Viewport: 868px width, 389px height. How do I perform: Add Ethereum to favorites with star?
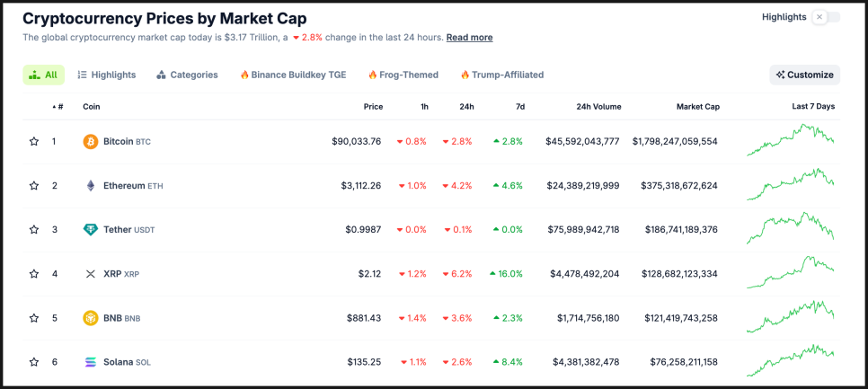[34, 186]
